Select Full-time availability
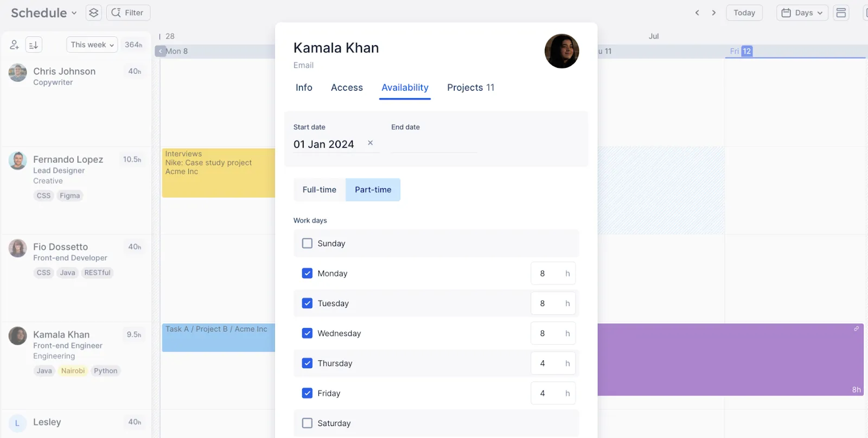Screen dimensions: 868x438 click(320, 189)
